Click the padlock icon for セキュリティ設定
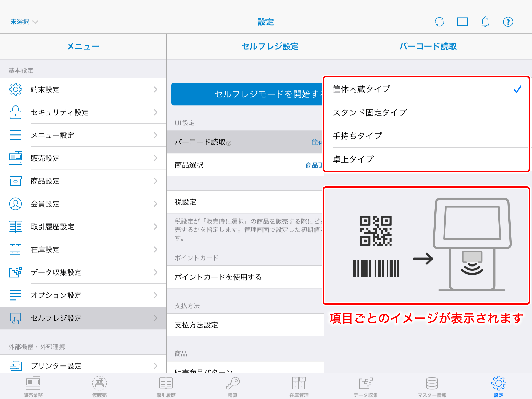Viewport: 532px width, 399px height. 16,112
